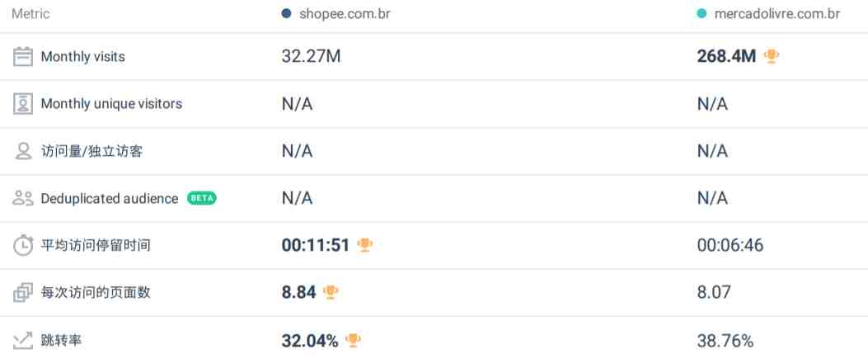Viewport: 868px width, 363px height.
Task: Click the 平均访问停留时间 clock icon
Action: point(23,245)
